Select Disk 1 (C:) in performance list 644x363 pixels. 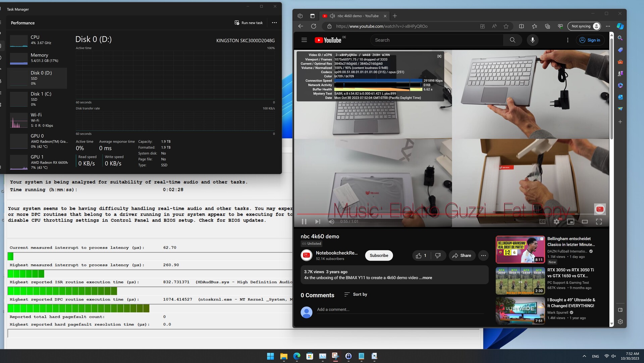[38, 99]
